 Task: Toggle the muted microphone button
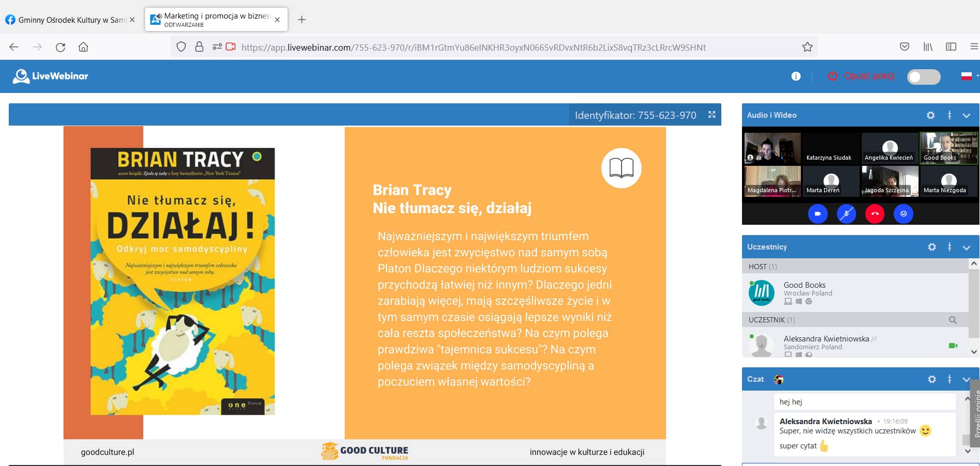point(846,214)
